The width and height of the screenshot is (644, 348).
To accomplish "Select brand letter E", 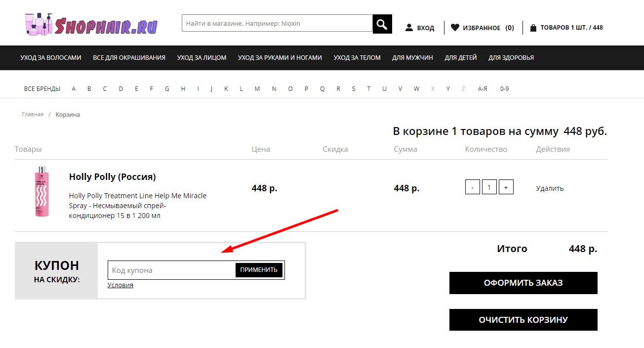I will point(136,89).
